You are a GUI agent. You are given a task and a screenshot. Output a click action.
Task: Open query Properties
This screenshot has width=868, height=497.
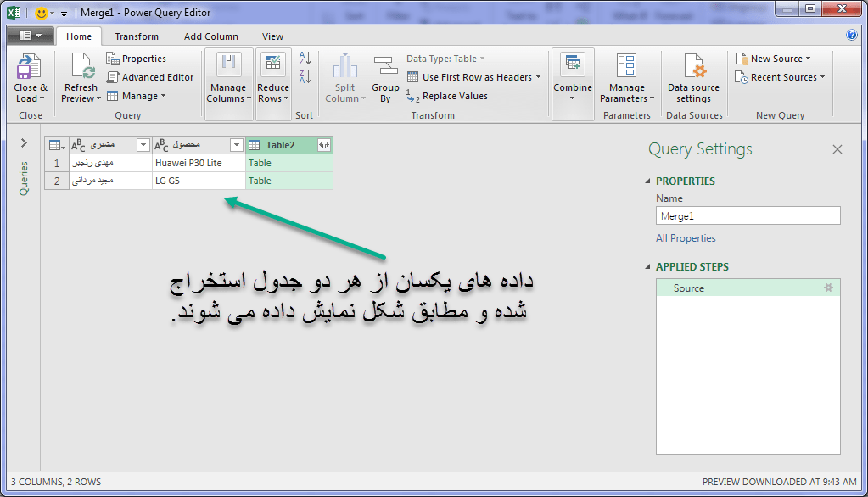point(136,59)
